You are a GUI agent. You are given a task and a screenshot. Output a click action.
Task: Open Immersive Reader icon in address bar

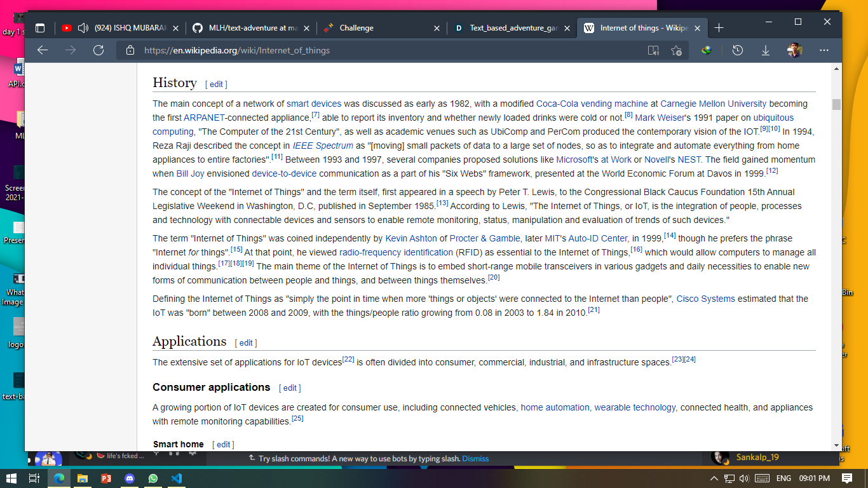[x=653, y=50]
